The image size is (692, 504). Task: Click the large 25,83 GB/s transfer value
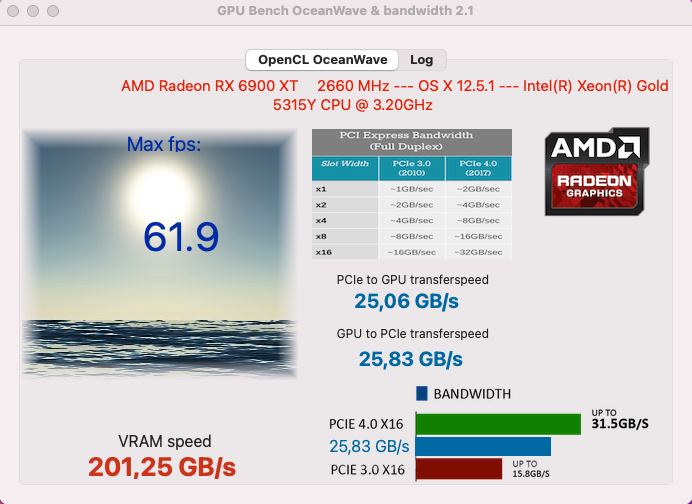(410, 359)
